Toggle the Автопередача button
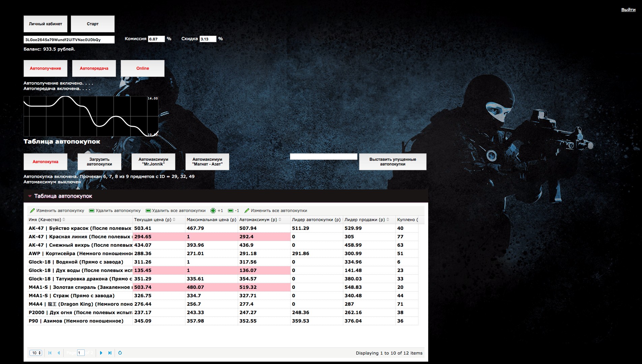The height and width of the screenshot is (364, 642). pos(94,68)
